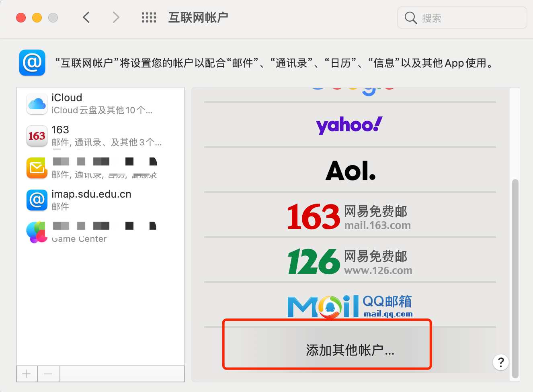The image size is (533, 392).
Task: Remove account with minus button
Action: pyautogui.click(x=48, y=374)
